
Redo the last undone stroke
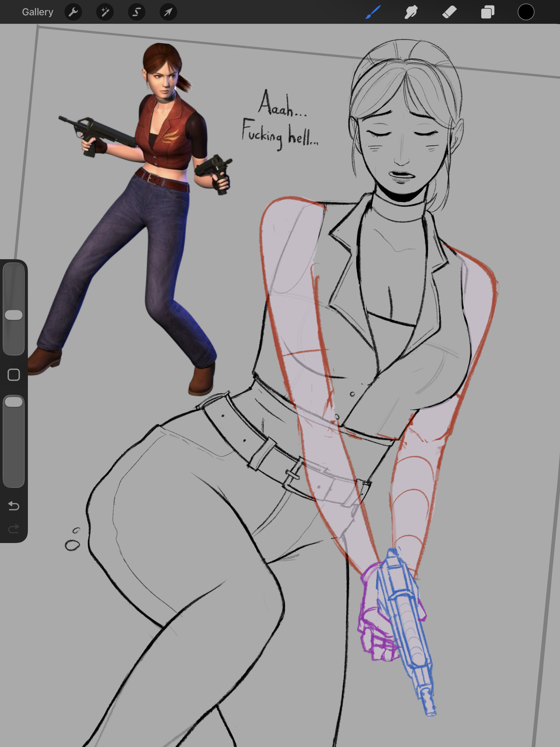point(14,529)
